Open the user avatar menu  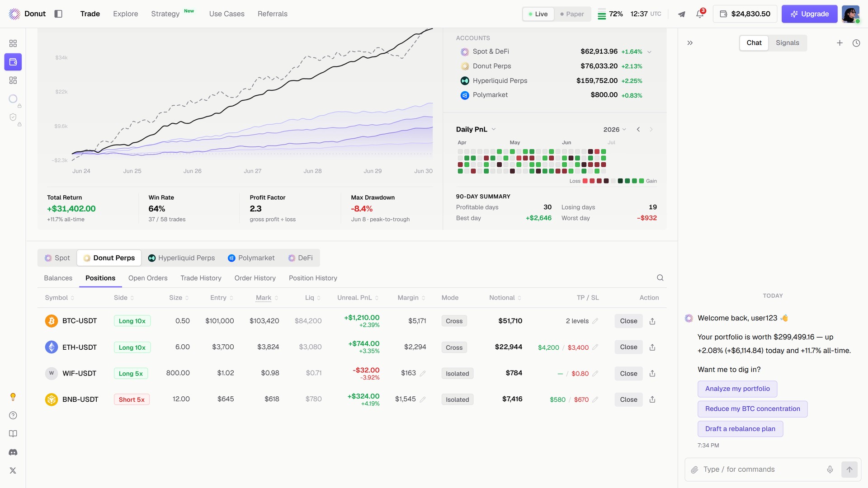pyautogui.click(x=850, y=14)
